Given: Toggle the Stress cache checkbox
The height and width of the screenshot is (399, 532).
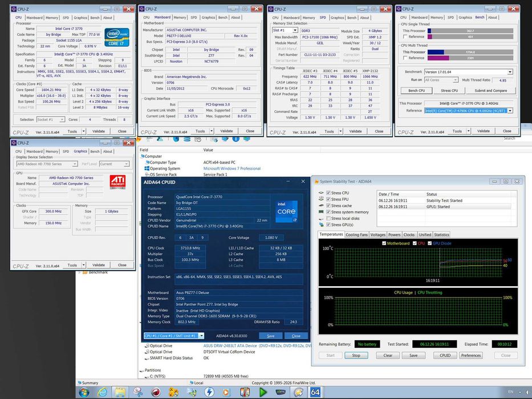Looking at the screenshot, I should tap(328, 206).
